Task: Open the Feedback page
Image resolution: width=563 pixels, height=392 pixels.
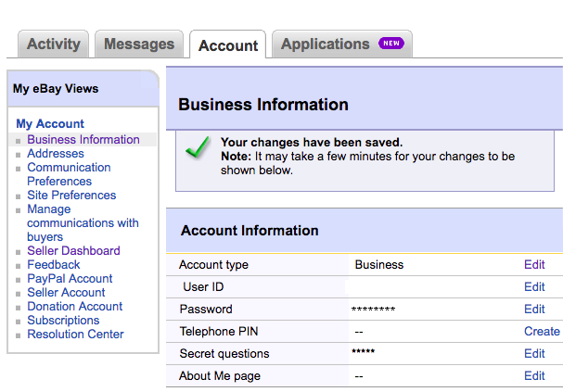Action: pos(53,265)
